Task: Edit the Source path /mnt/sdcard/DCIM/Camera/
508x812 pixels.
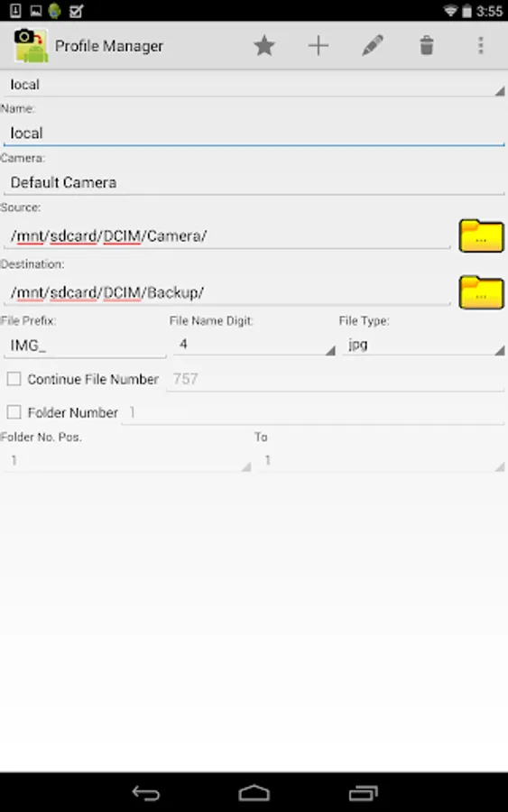Action: [x=226, y=236]
